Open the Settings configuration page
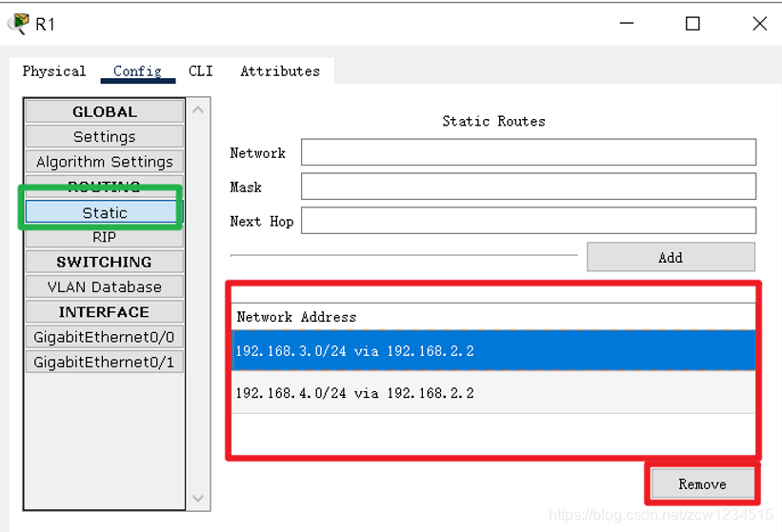This screenshot has width=782, height=532. pyautogui.click(x=105, y=136)
